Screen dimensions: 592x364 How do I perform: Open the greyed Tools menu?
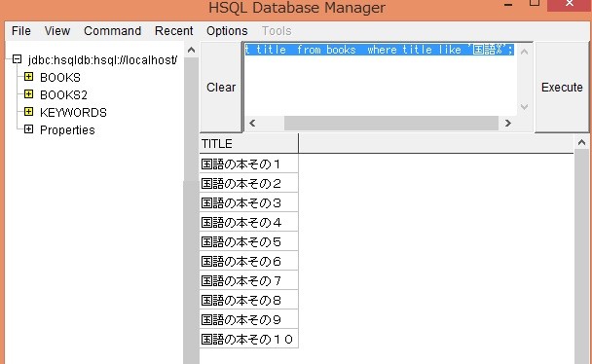pos(277,31)
